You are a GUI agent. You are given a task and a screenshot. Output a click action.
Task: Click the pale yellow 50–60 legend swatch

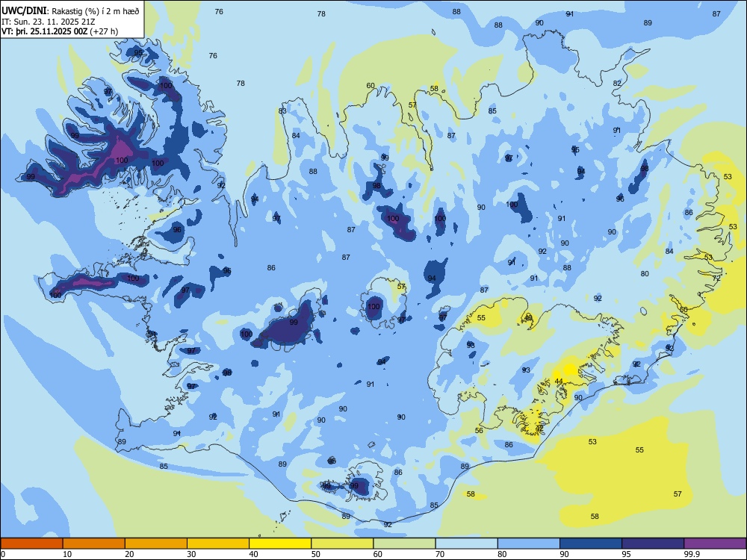(x=343, y=544)
